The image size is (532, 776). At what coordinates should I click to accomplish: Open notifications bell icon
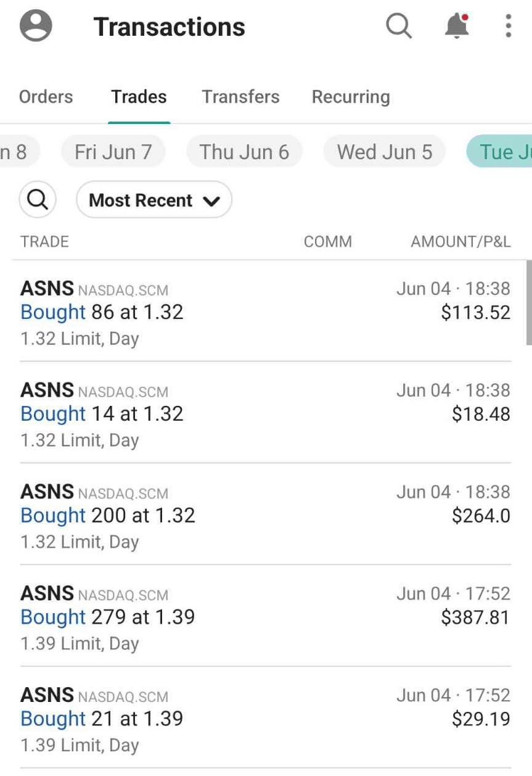[x=456, y=27]
